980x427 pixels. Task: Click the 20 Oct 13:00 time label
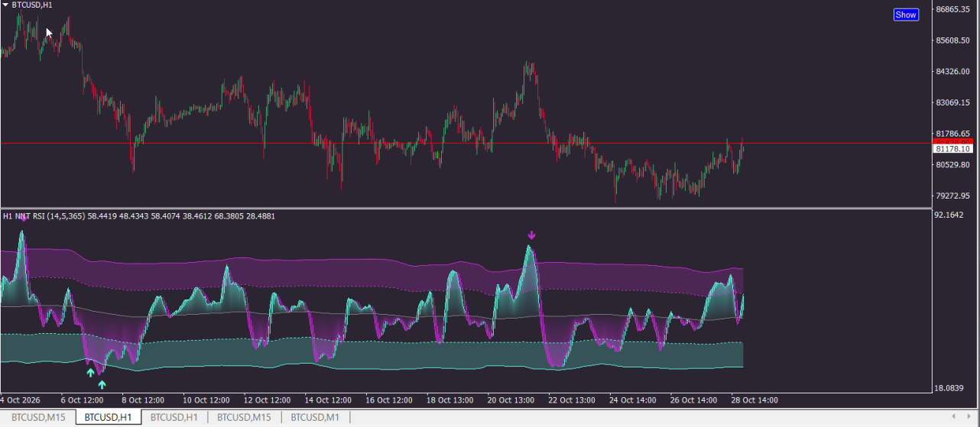pos(511,400)
